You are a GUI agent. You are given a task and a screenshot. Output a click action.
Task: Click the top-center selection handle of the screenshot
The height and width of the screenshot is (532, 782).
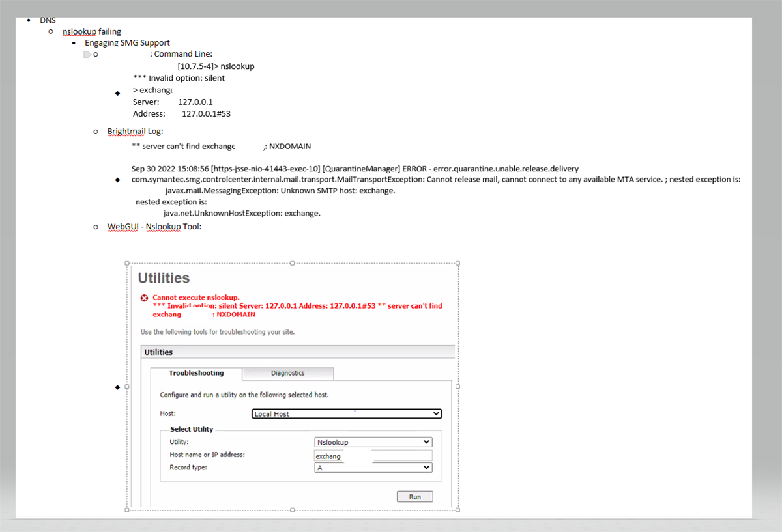[293, 263]
